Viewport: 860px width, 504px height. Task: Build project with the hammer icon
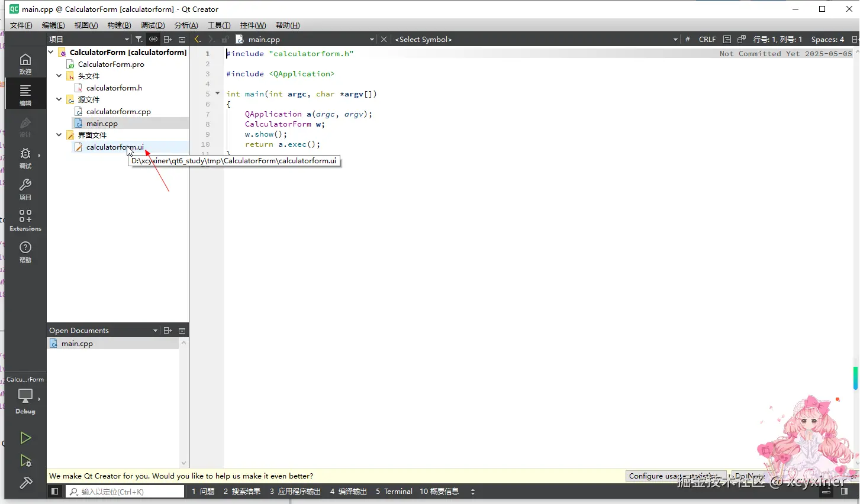pyautogui.click(x=25, y=483)
